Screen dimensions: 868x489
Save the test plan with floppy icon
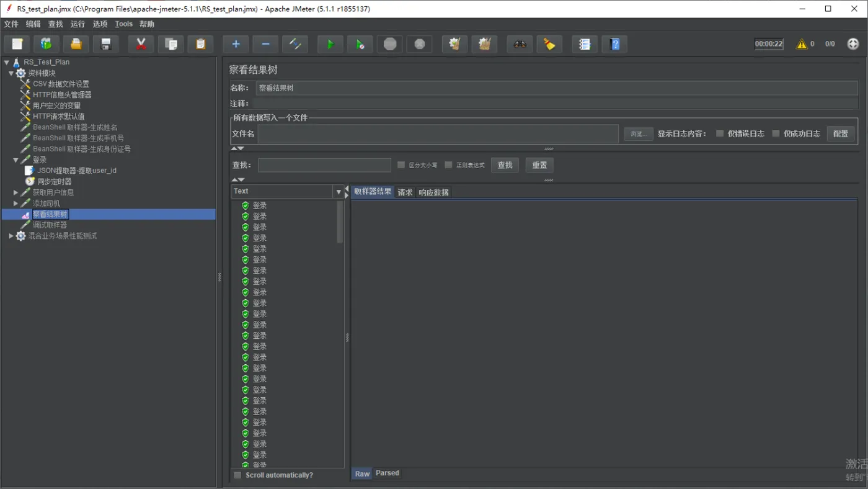(x=106, y=44)
